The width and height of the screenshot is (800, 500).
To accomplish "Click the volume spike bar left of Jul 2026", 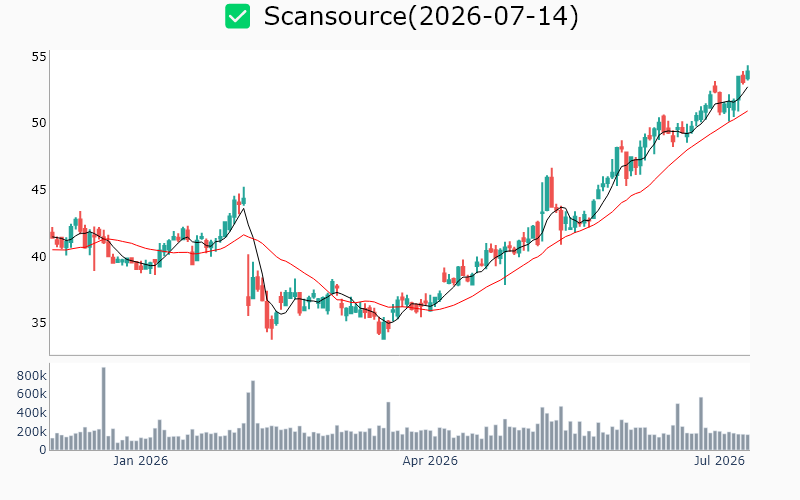I will point(701,423).
